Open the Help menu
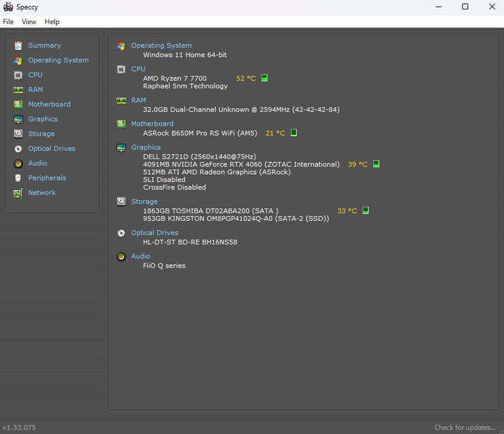Screen dimensions: 504x434 [52, 21]
